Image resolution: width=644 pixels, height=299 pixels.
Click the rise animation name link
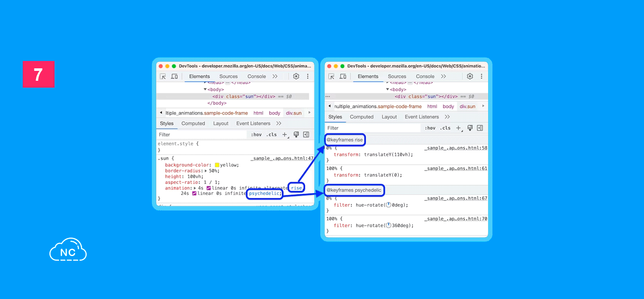[x=297, y=188]
